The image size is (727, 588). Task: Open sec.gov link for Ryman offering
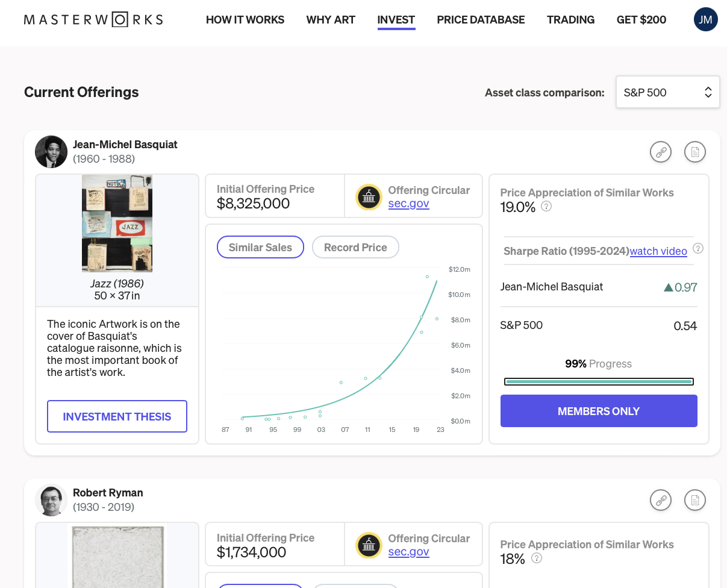coord(409,552)
